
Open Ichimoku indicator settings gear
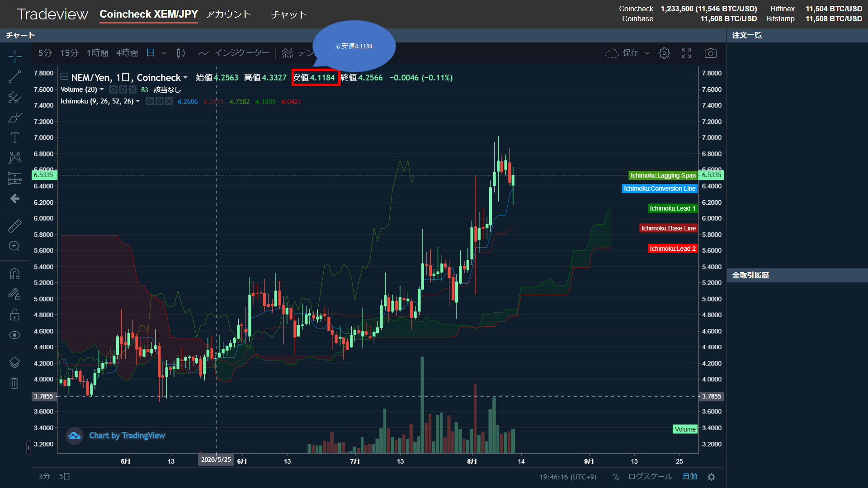click(x=160, y=101)
